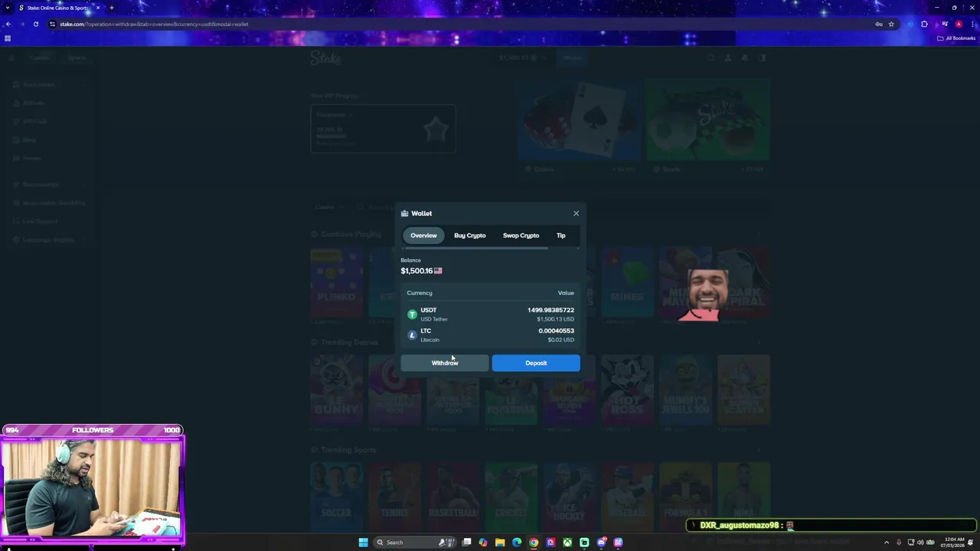This screenshot has height=551, width=980.
Task: Open the Xbox app from taskbar
Action: 567,543
